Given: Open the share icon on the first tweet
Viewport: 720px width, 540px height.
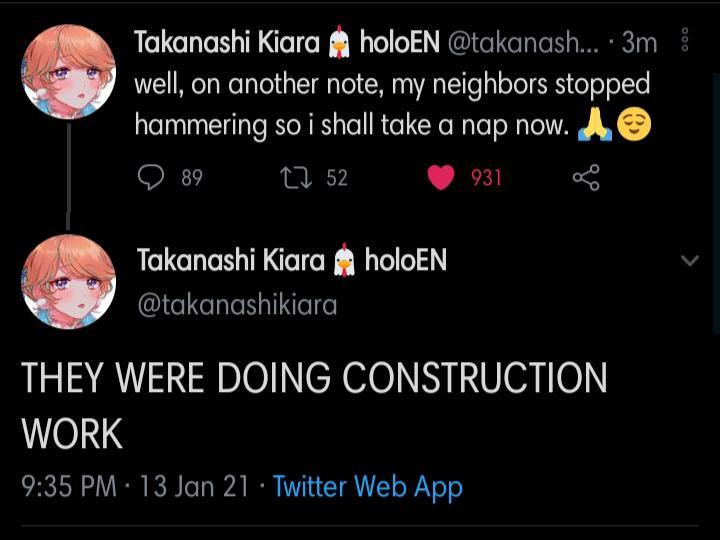Looking at the screenshot, I should 586,178.
